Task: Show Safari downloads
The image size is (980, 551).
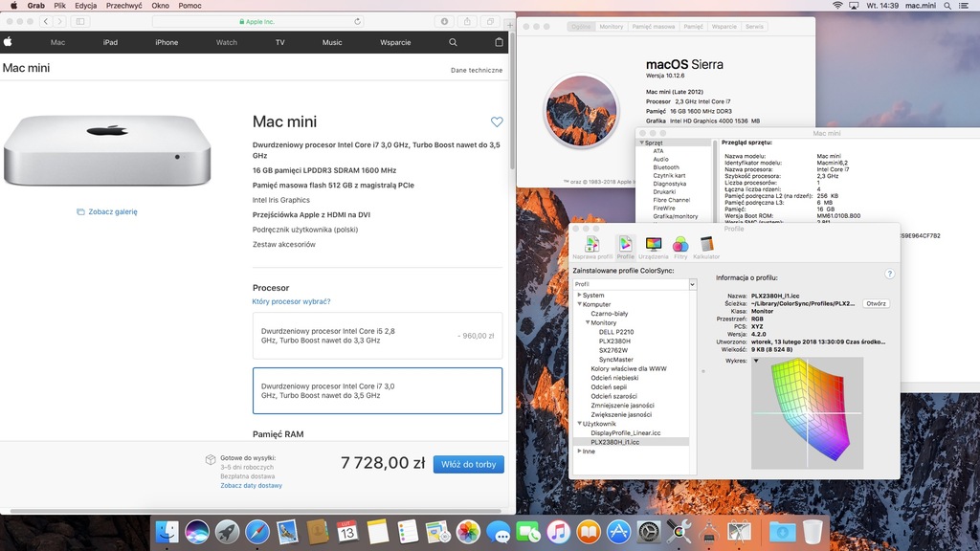Action: [444, 21]
